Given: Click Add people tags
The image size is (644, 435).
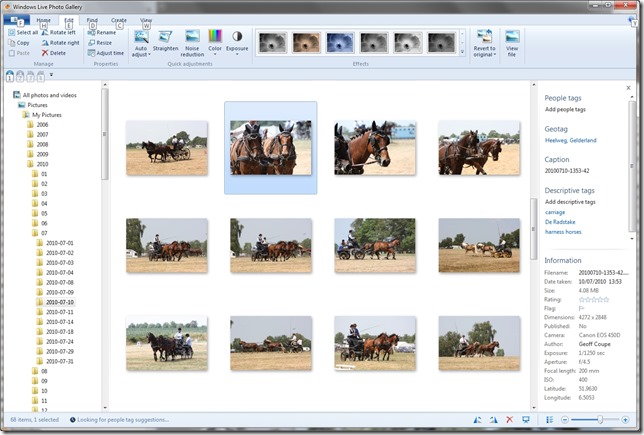Looking at the screenshot, I should click(565, 109).
